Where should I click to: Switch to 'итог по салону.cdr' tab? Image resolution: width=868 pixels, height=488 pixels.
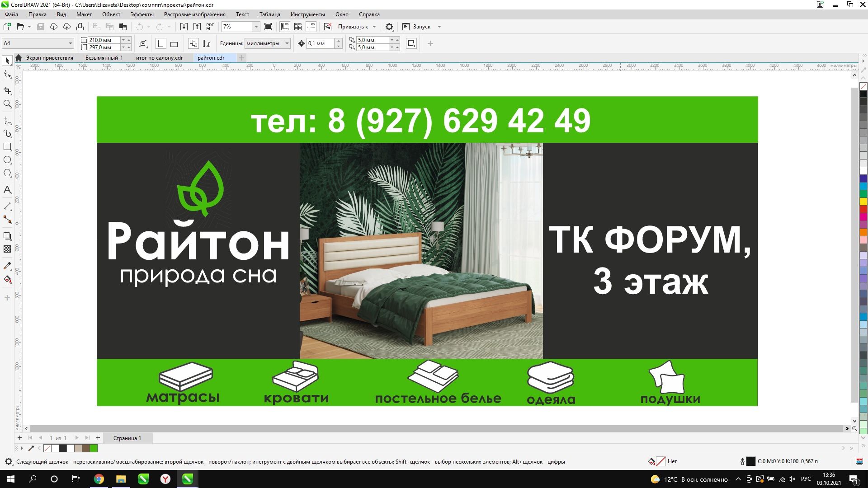(x=159, y=58)
